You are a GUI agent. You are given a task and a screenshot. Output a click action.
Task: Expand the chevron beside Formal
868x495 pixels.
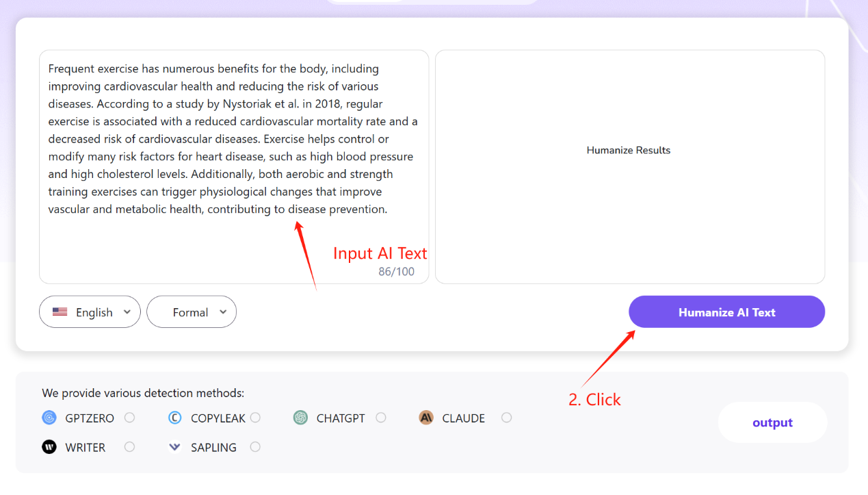click(x=224, y=312)
